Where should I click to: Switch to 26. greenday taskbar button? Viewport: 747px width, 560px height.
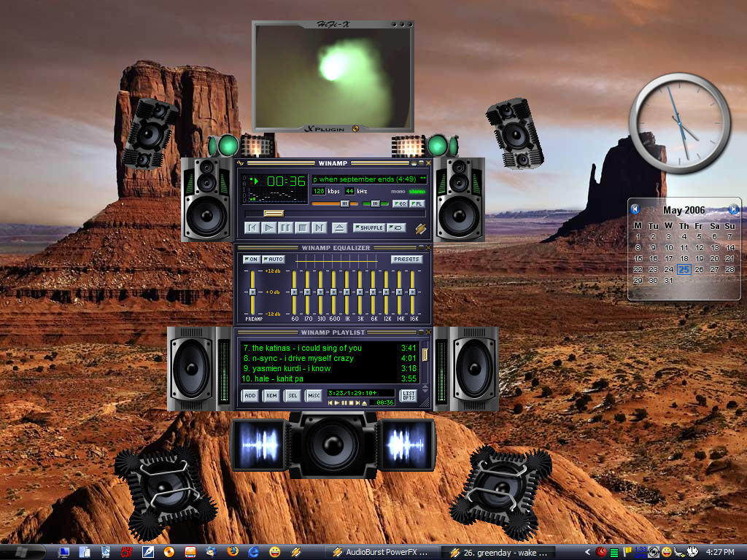499,553
